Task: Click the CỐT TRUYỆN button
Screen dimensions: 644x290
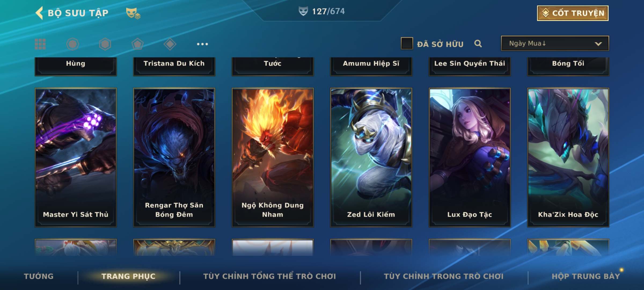Action: [573, 13]
